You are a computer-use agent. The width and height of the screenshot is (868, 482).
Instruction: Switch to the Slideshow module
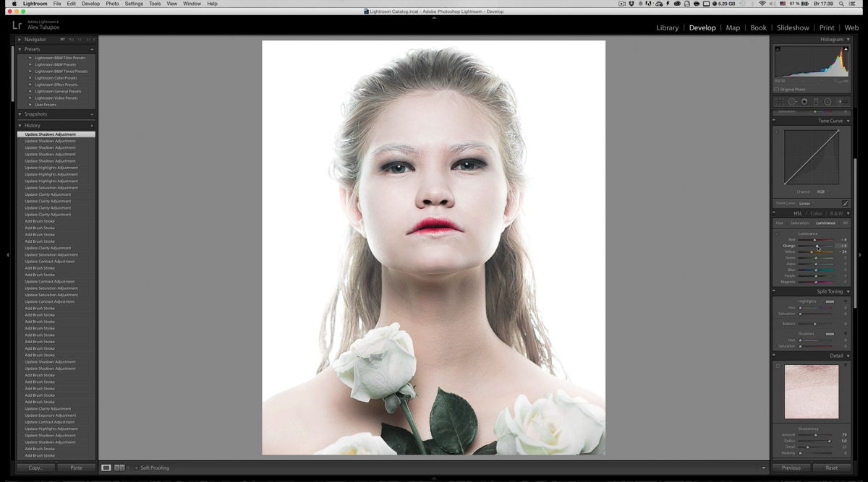(x=793, y=27)
